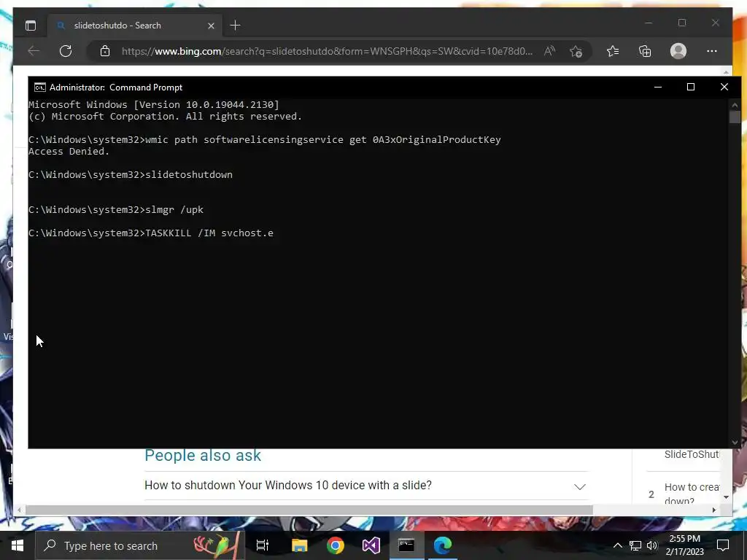Open the notification center icon
This screenshot has height=560, width=747.
[723, 545]
